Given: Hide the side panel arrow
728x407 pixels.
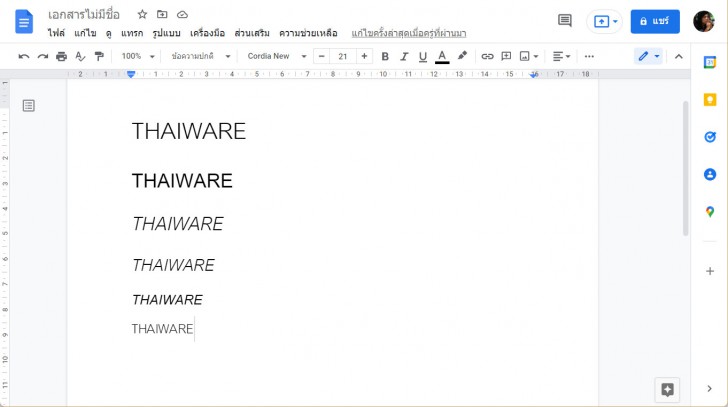Looking at the screenshot, I should 709,388.
